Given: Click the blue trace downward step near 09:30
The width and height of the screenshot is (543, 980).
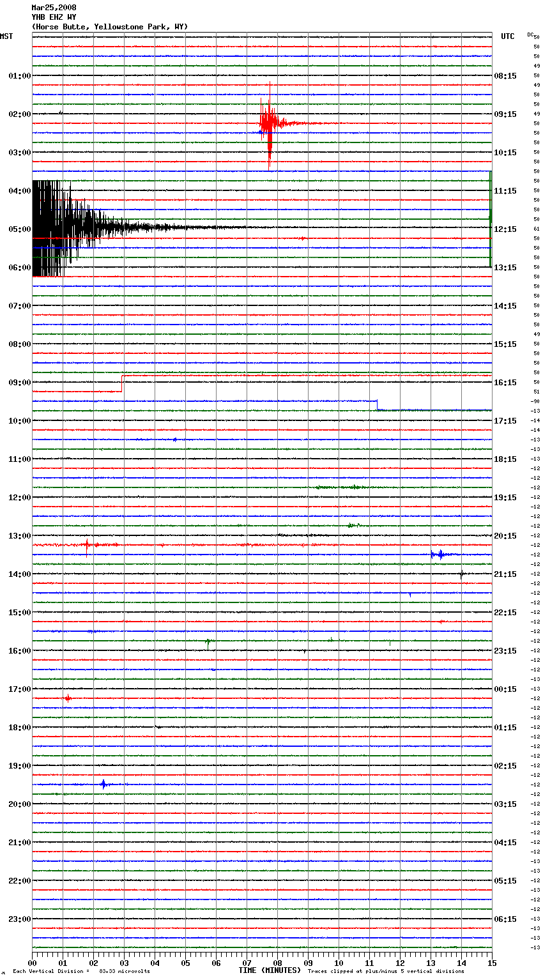Looking at the screenshot, I should (377, 405).
